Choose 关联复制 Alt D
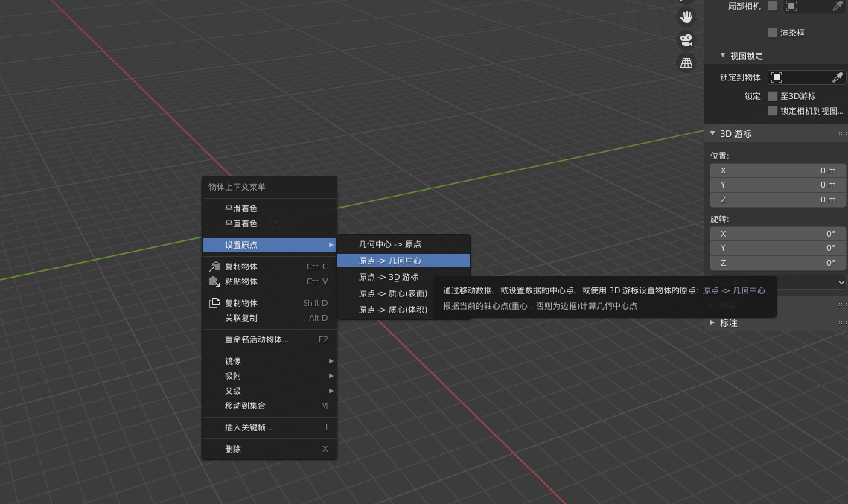The width and height of the screenshot is (848, 504). tap(270, 318)
